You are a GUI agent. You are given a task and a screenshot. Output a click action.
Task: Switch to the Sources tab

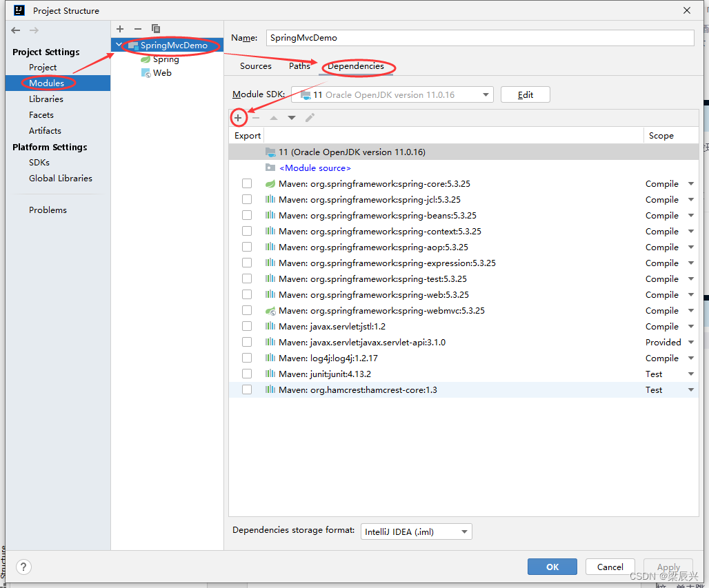tap(255, 66)
